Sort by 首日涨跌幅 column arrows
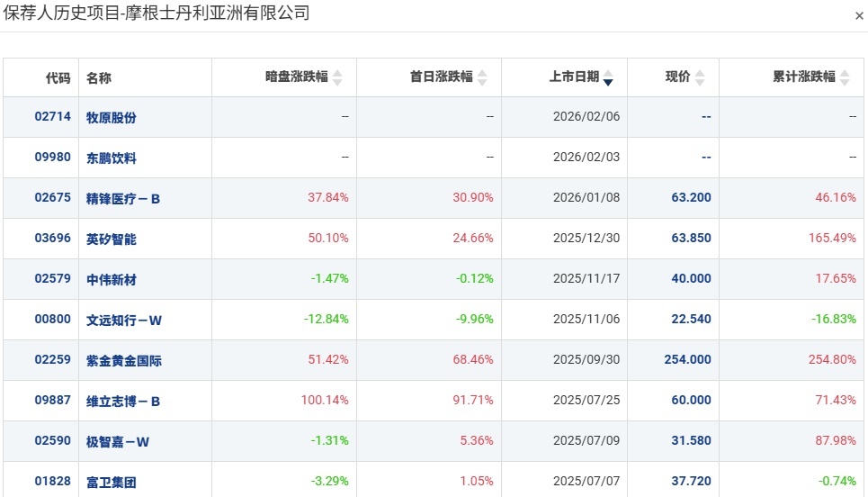 482,77
